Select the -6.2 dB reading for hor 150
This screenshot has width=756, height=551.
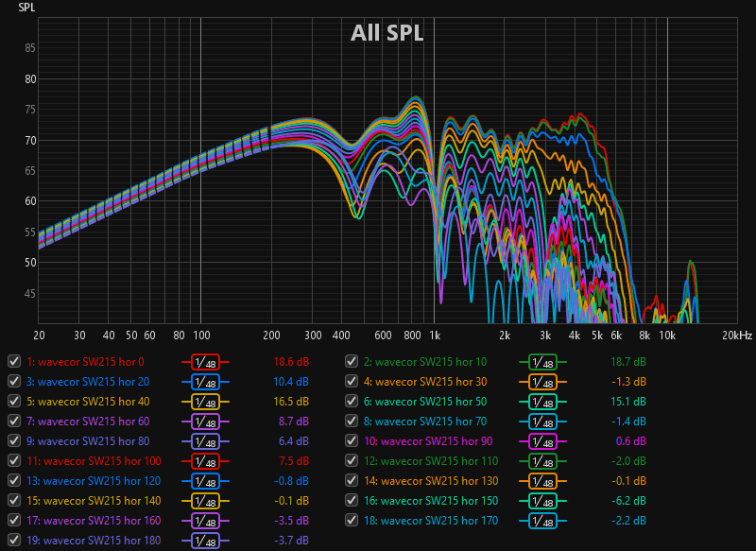coord(628,500)
